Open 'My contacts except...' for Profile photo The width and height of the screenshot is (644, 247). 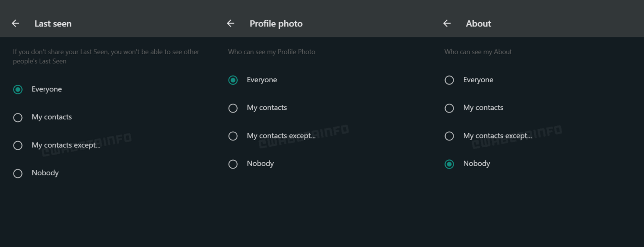point(233,136)
